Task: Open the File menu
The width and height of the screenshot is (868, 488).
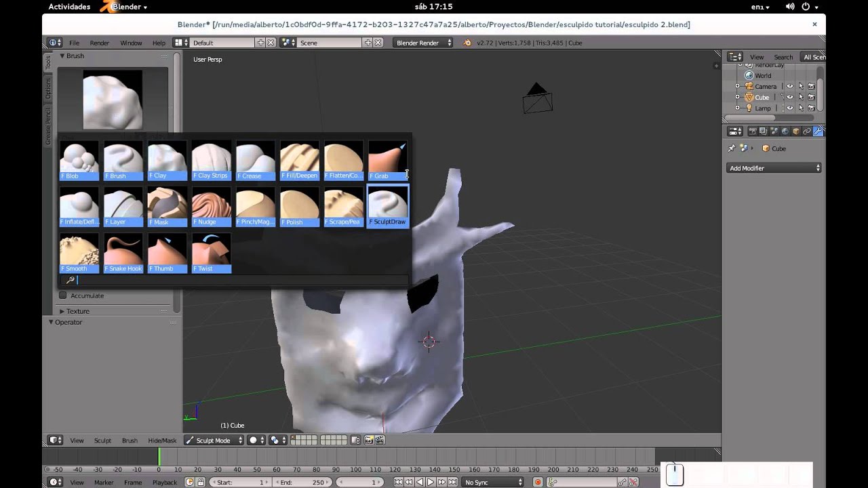Action: pos(74,43)
